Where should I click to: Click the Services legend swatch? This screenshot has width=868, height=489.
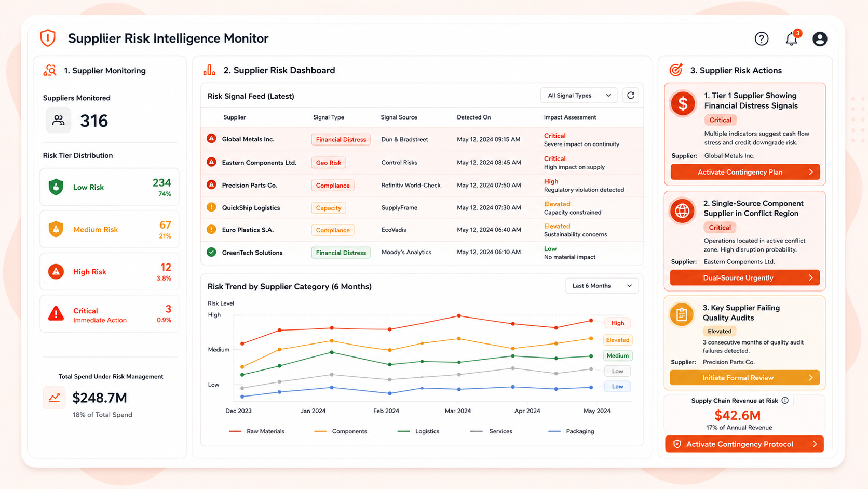pyautogui.click(x=477, y=431)
